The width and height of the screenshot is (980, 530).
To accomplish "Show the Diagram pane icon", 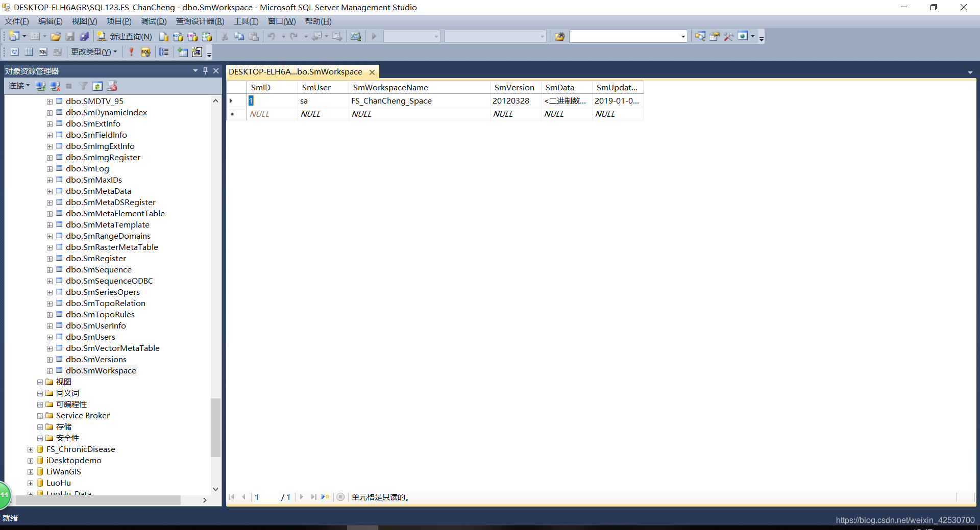I will [15, 52].
